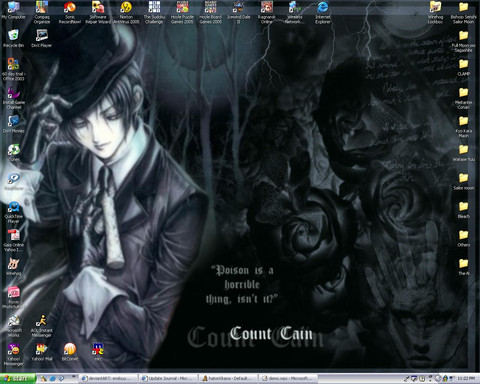
Task: Switch to the deviantART taskbar window
Action: 109,378
